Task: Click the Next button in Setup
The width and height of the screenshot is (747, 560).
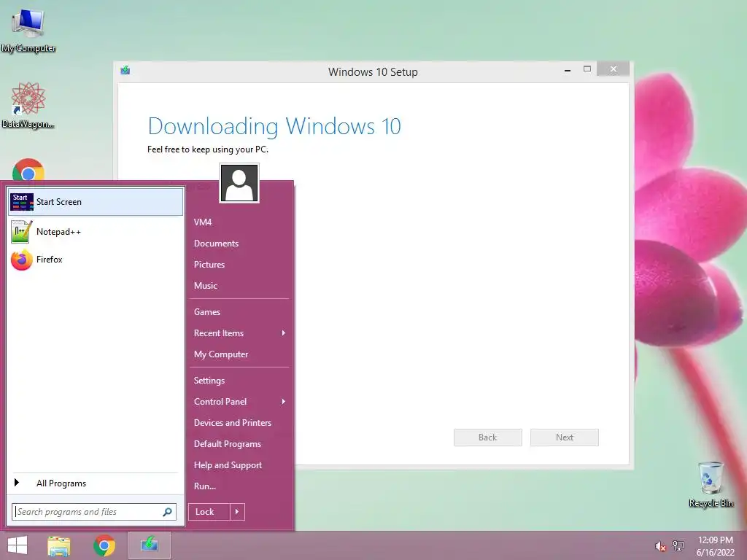Action: pyautogui.click(x=565, y=437)
